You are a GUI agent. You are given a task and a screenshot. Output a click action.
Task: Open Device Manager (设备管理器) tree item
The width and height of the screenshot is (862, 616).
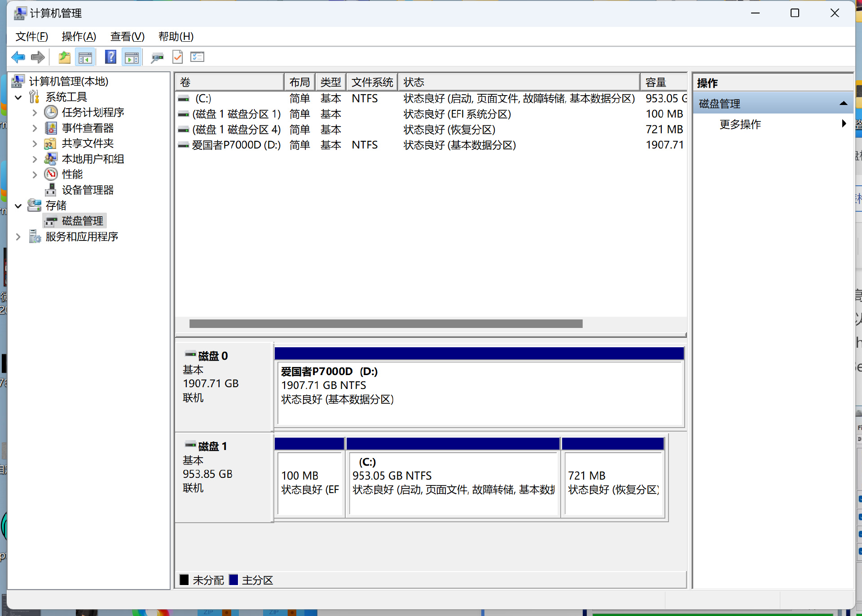(x=88, y=190)
